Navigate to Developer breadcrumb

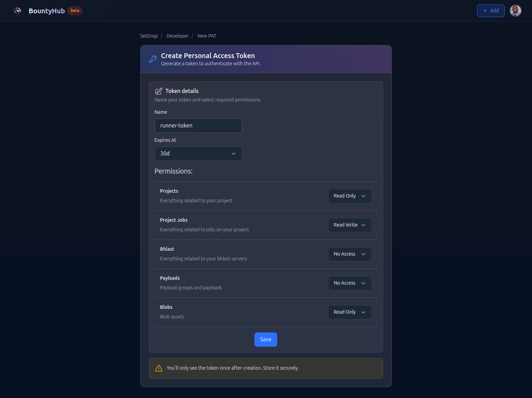178,36
